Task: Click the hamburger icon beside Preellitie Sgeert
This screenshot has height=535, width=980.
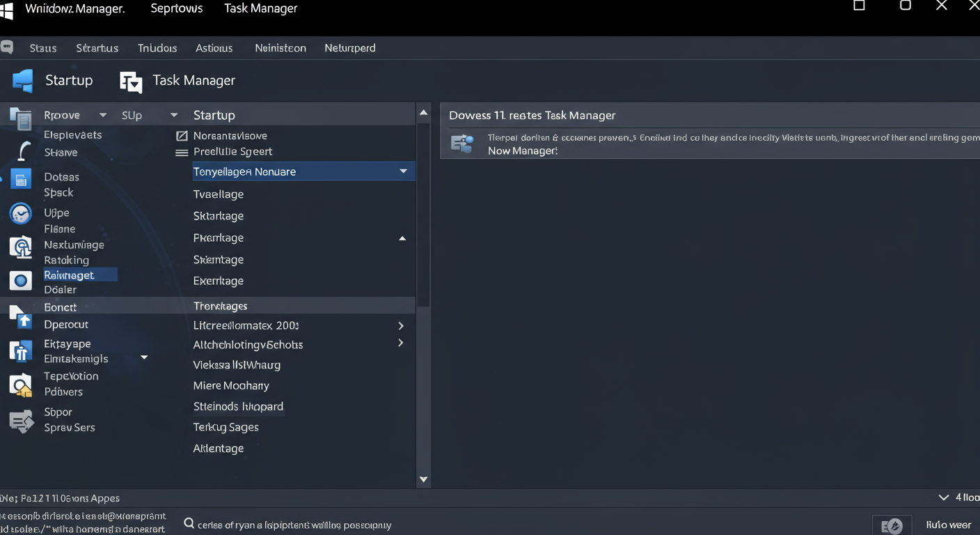Action: (x=182, y=153)
